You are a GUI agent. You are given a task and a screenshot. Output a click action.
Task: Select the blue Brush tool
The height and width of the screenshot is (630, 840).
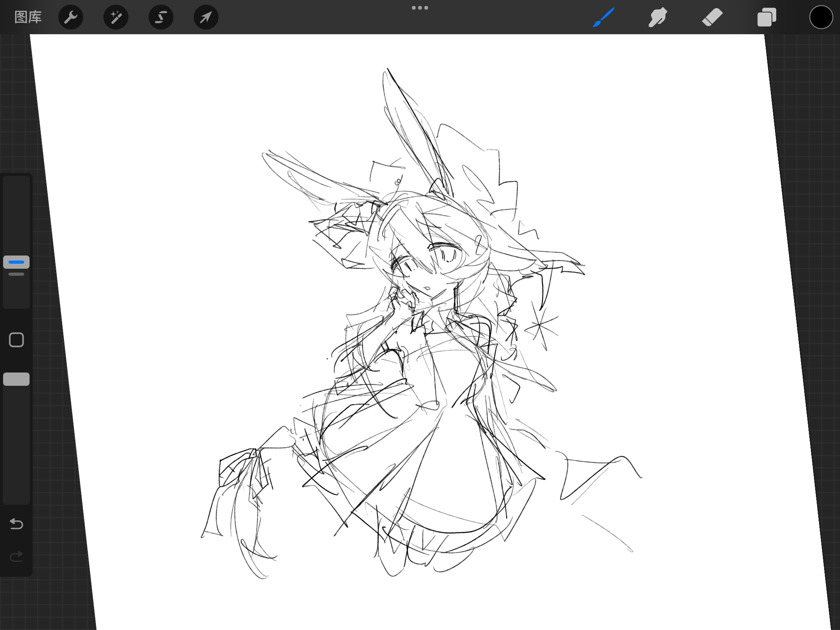click(x=604, y=17)
